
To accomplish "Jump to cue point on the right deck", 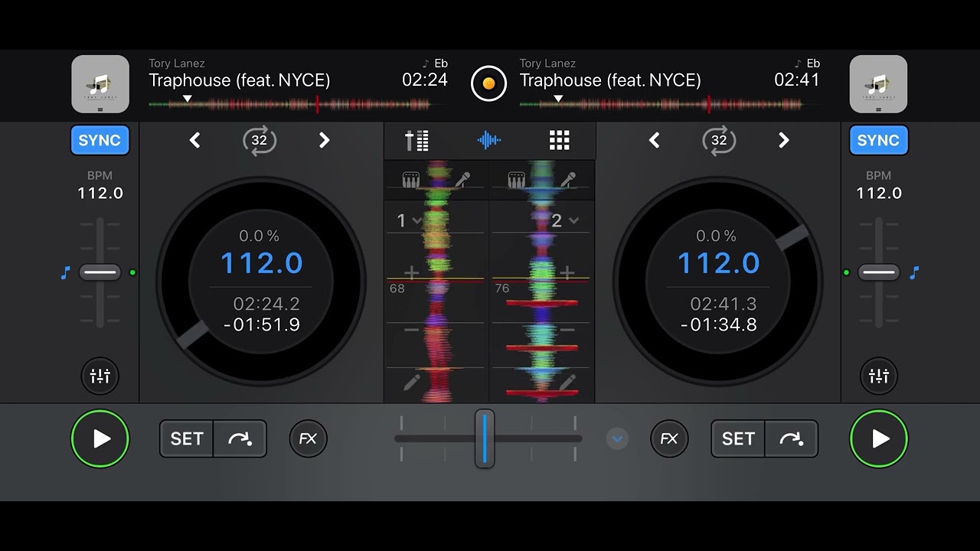I will tap(791, 439).
